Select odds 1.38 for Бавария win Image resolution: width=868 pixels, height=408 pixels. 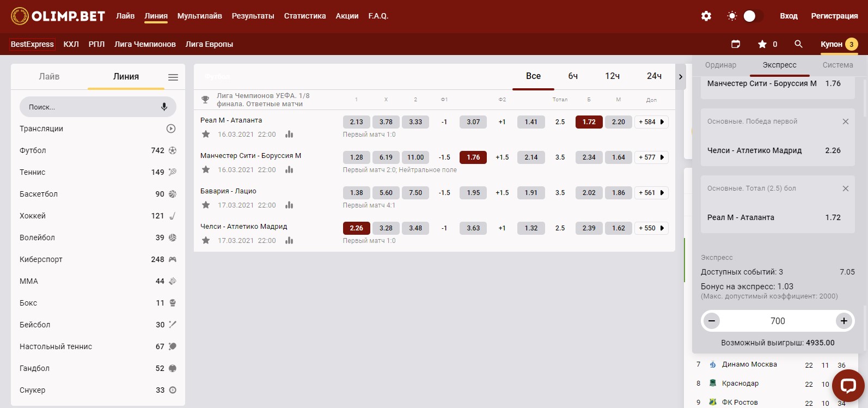coord(357,193)
